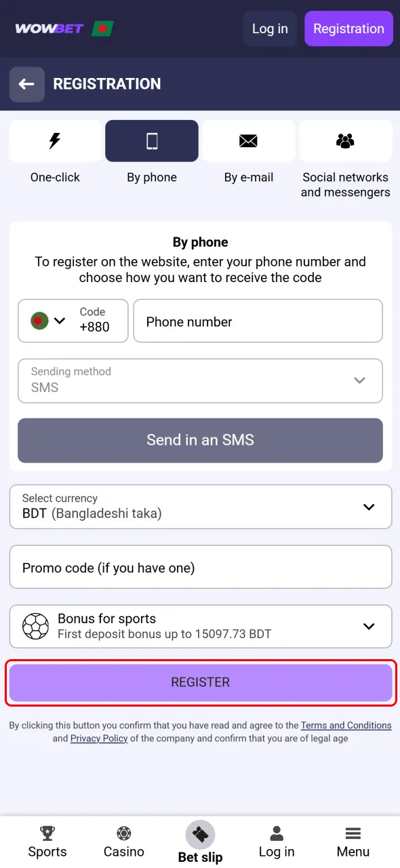Click the Casino roulette icon
This screenshot has width=400, height=868.
click(x=123, y=833)
